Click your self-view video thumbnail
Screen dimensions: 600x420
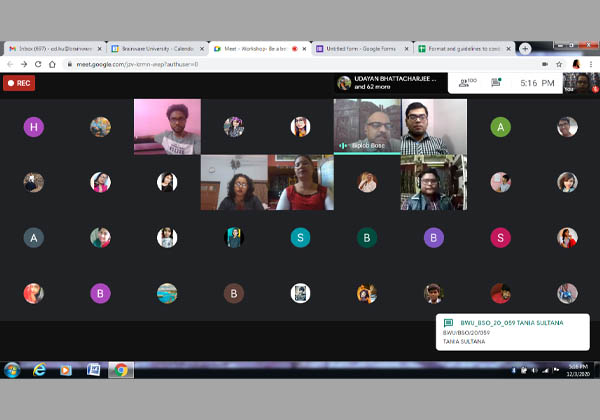(574, 82)
